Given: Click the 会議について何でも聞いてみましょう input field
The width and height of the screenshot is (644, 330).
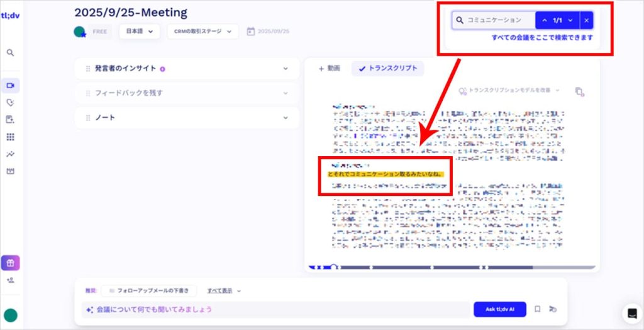Looking at the screenshot, I should (277, 309).
